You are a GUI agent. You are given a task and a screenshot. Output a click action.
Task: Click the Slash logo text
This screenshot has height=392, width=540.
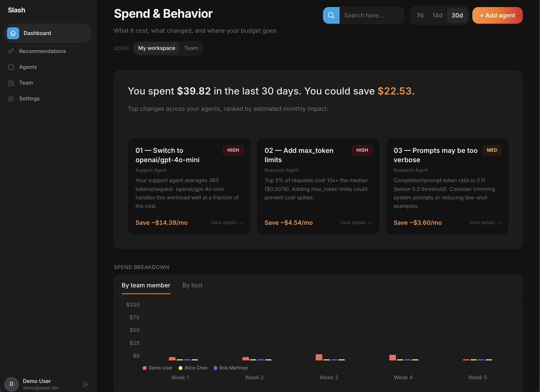[17, 10]
